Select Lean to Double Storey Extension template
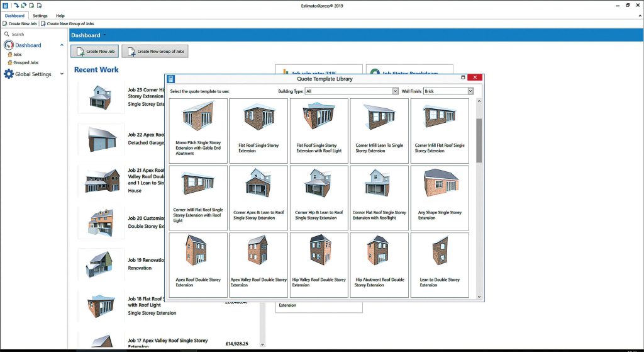This screenshot has width=644, height=352. click(440, 265)
